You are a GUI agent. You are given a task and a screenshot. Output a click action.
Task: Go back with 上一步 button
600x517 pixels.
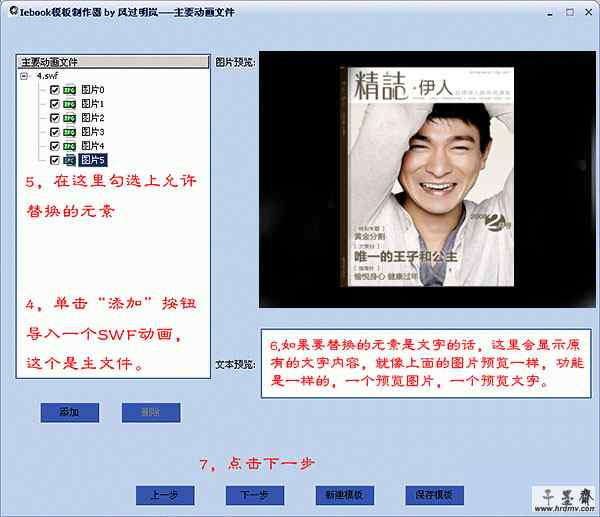point(165,495)
